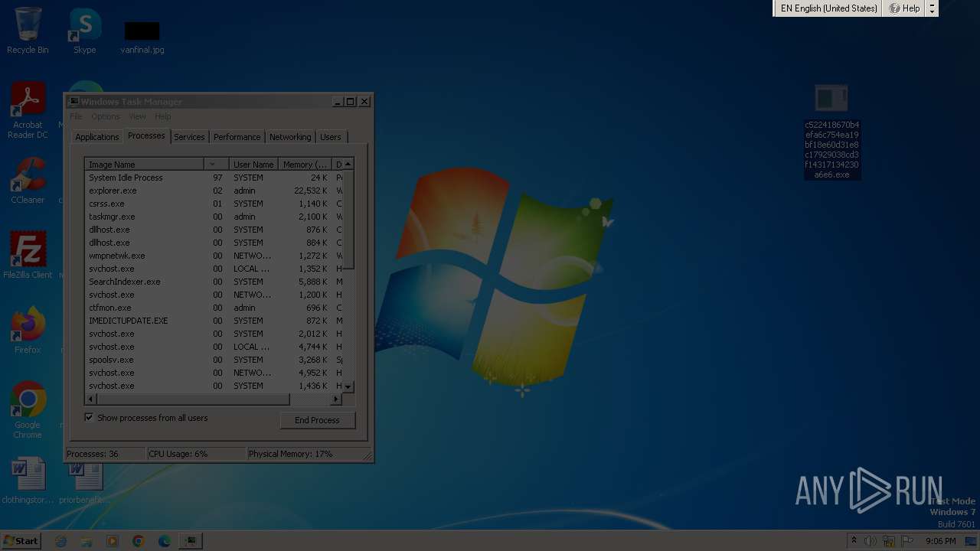Open Internet Explorer from the taskbar
980x551 pixels.
(61, 541)
